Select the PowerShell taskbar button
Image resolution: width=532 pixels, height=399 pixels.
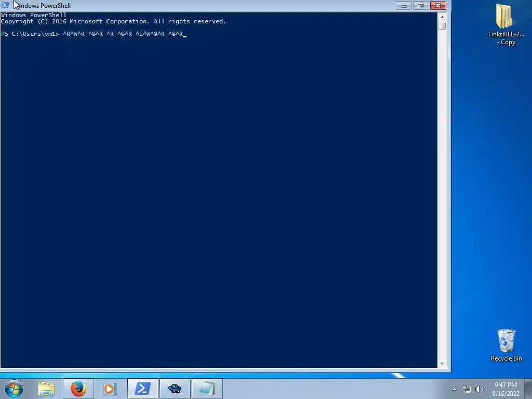pyautogui.click(x=143, y=389)
